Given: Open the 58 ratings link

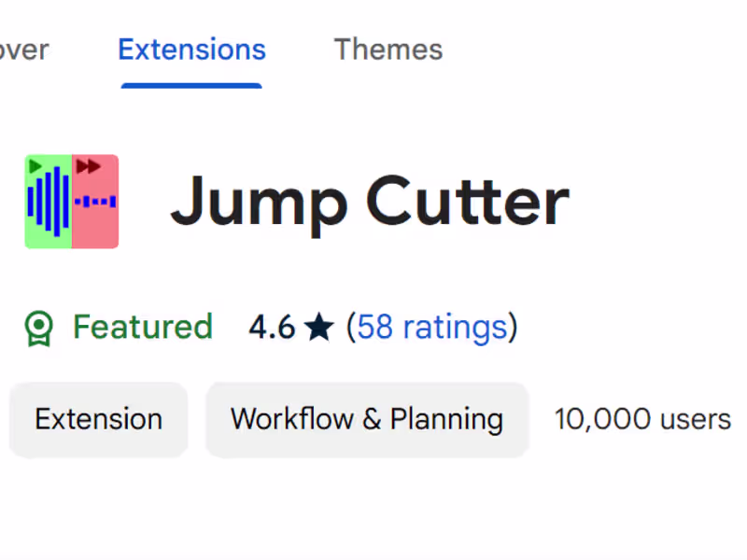Looking at the screenshot, I should pos(432,328).
